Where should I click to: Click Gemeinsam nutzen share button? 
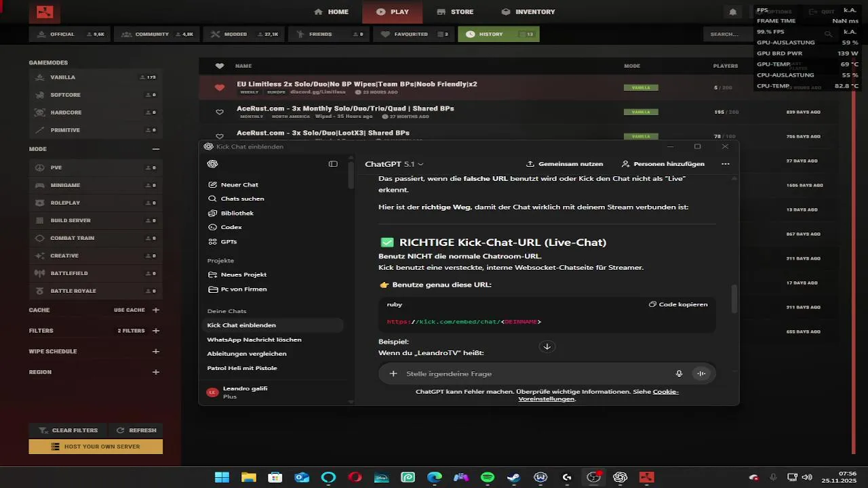pos(564,164)
